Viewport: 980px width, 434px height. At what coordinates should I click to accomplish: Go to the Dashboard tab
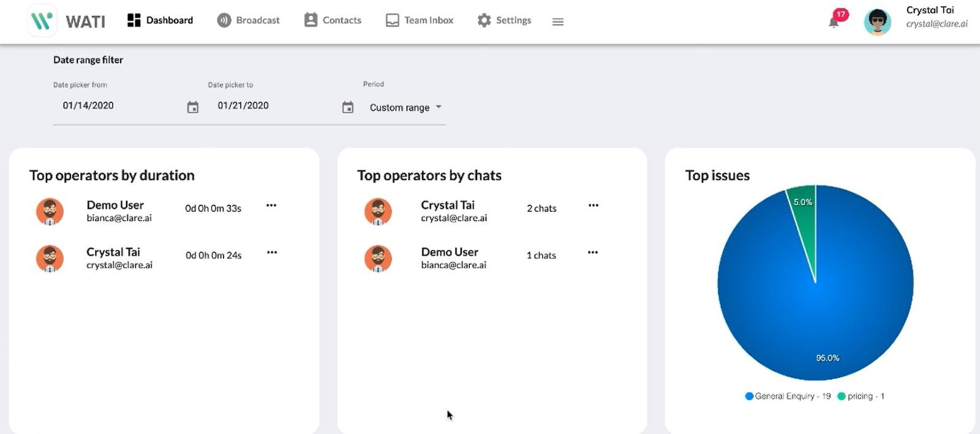160,20
